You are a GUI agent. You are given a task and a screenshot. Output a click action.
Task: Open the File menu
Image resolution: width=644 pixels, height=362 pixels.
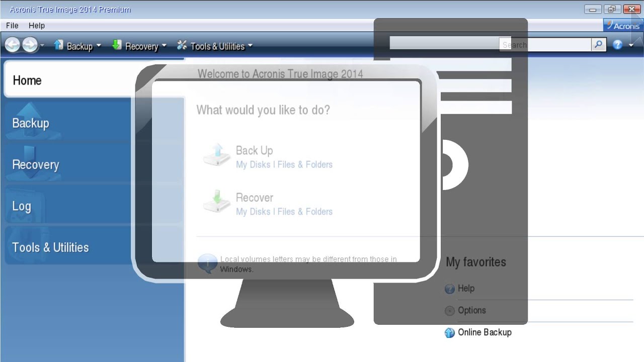point(12,25)
